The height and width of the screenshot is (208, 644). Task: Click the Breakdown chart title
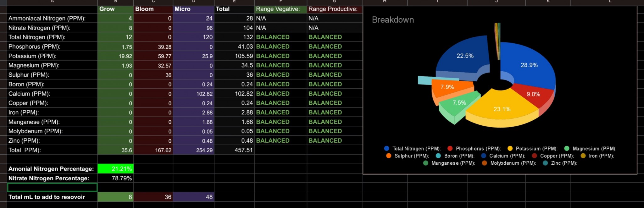[x=393, y=20]
